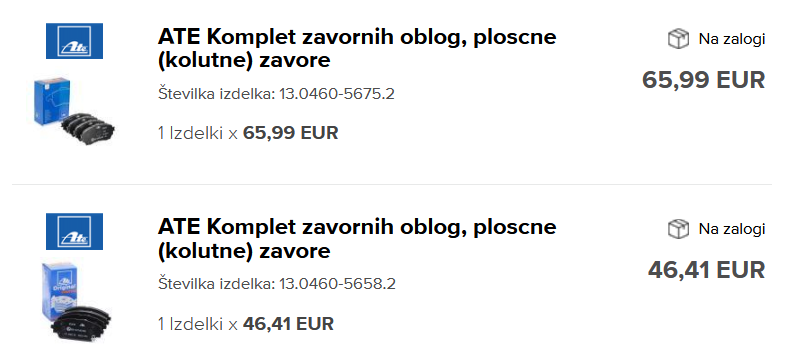The width and height of the screenshot is (806, 362).
Task: Click the stock box icon for the 65,99 EUR item
Action: [678, 39]
